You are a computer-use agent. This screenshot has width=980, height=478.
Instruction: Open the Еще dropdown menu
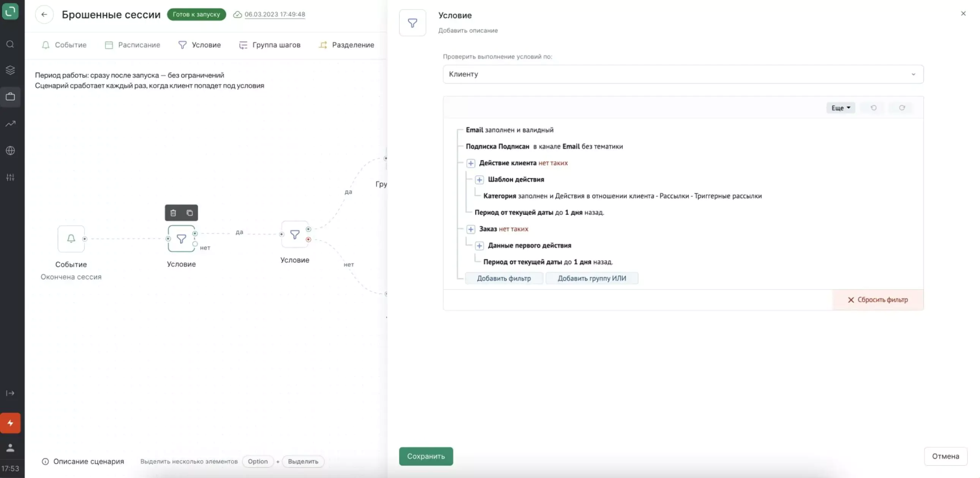pos(840,108)
